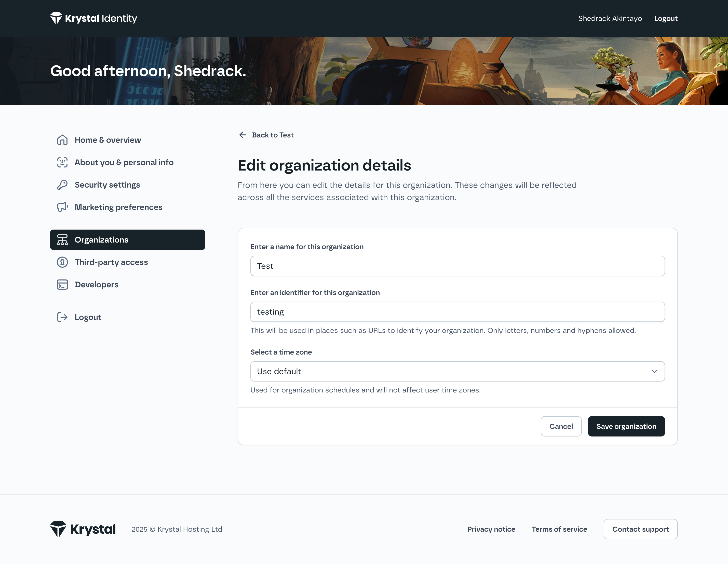Focus the organization name field containing Test
Viewport: 728px width, 564px height.
(x=457, y=266)
